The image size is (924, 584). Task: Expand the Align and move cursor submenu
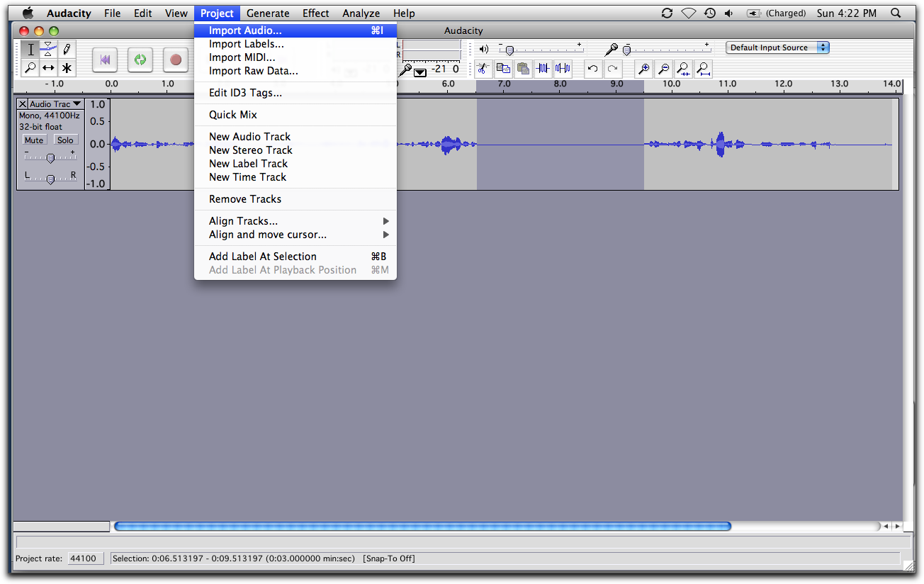tap(295, 235)
